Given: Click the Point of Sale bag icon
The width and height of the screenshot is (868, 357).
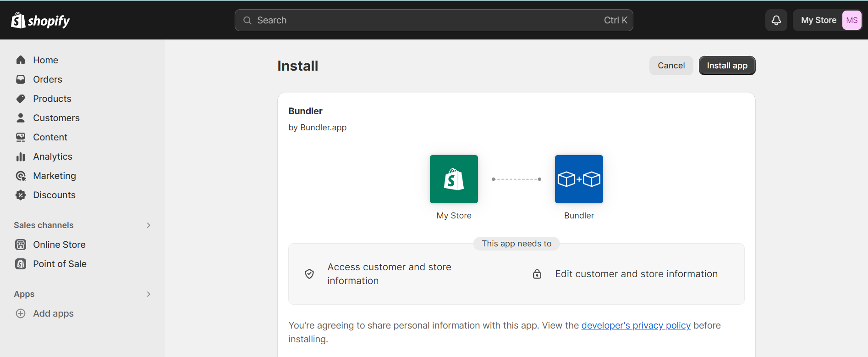Looking at the screenshot, I should (x=21, y=264).
